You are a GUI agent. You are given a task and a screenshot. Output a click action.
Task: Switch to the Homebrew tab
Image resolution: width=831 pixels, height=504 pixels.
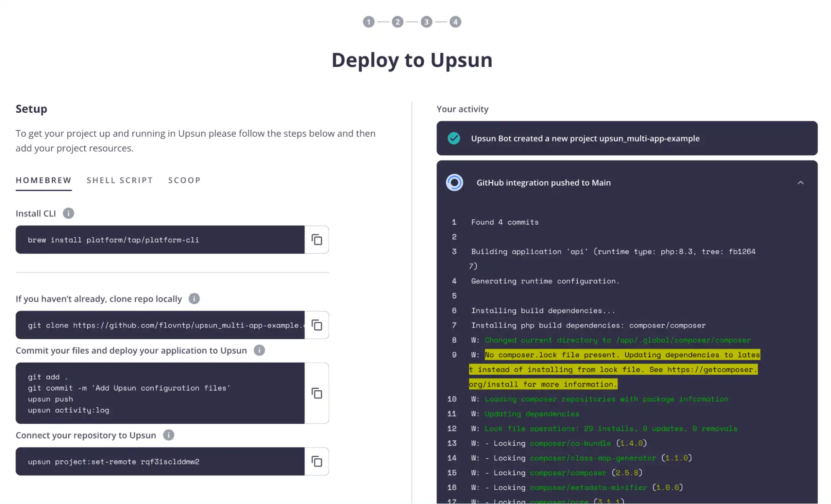coord(44,180)
